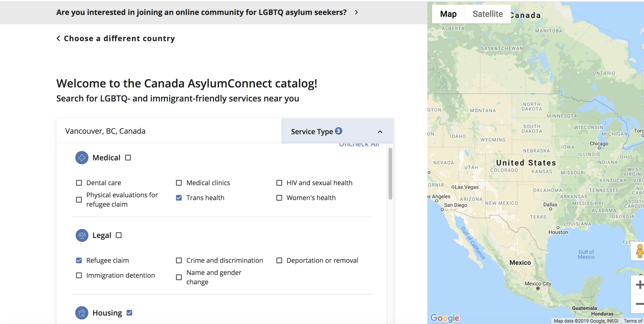644x324 pixels.
Task: Click the Medical category cross icon
Action: (82, 158)
